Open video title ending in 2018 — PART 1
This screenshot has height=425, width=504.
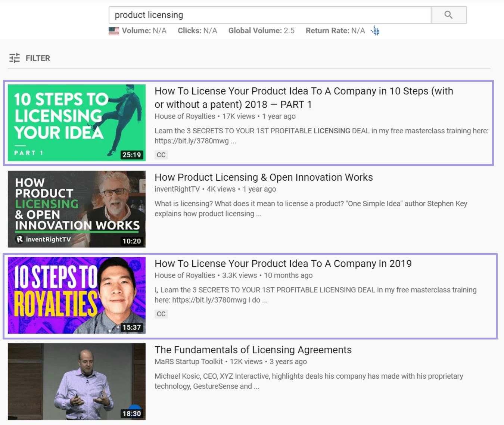pos(304,98)
